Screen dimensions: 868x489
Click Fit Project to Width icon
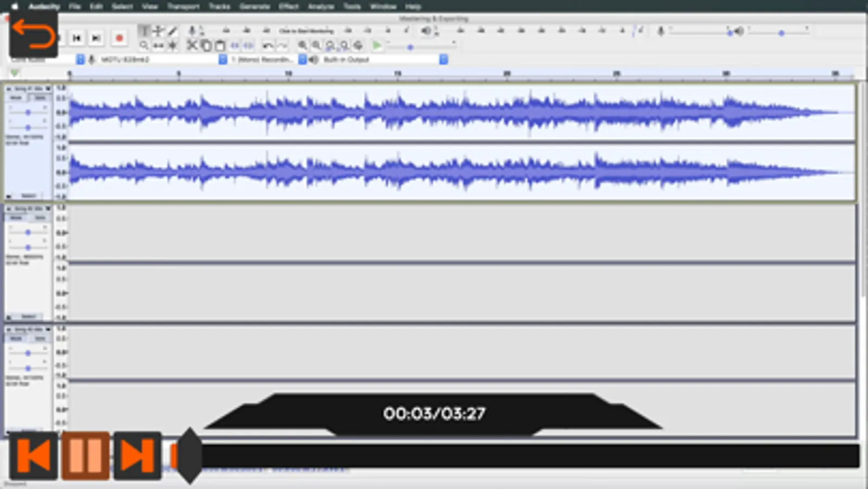point(344,45)
